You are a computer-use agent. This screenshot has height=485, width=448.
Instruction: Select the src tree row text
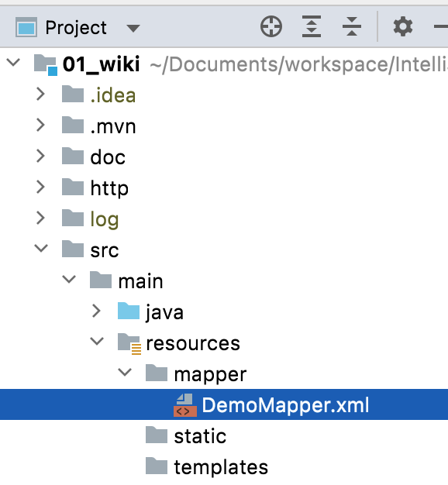click(105, 250)
